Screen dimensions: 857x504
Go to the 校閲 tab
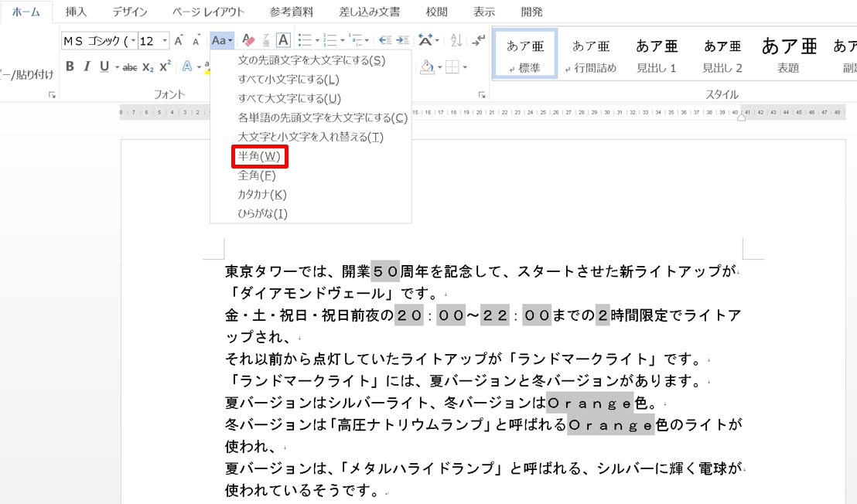pos(437,12)
